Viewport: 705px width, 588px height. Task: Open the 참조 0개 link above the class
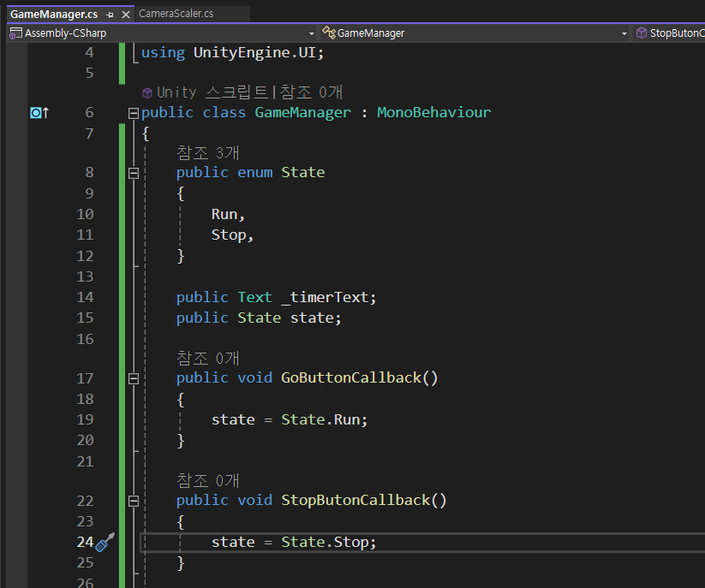[x=311, y=92]
